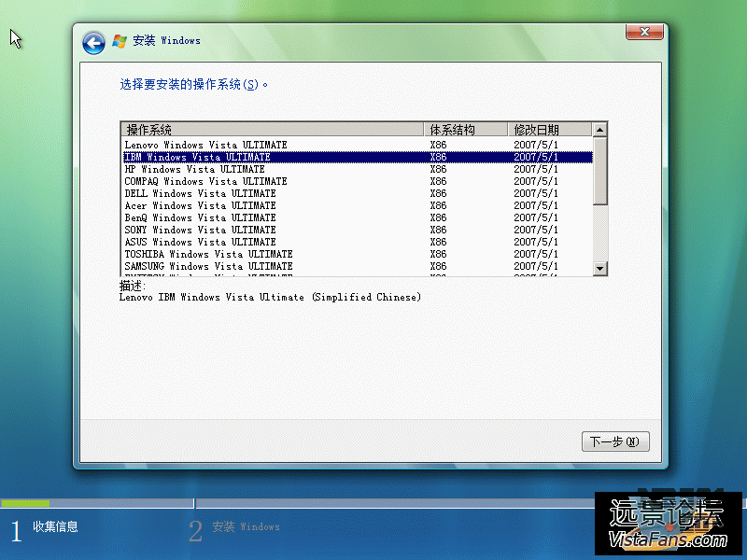The width and height of the screenshot is (747, 560).
Task: Click the list scrollbar up arrow
Action: [x=599, y=130]
